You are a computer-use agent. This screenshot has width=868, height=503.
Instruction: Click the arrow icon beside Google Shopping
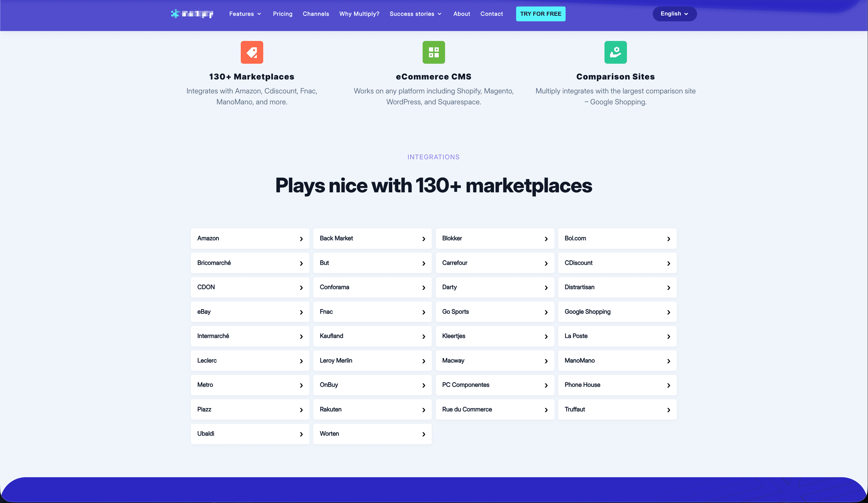669,312
